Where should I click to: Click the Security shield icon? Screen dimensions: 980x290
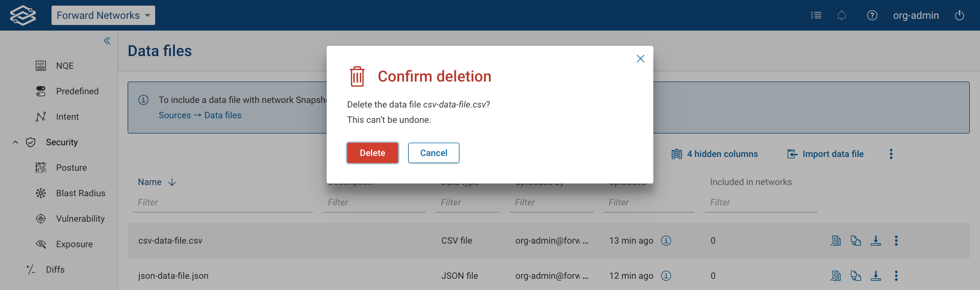point(31,142)
